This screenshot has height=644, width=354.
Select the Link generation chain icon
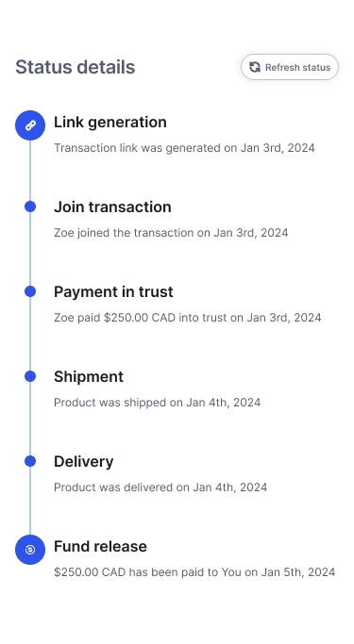tap(30, 125)
